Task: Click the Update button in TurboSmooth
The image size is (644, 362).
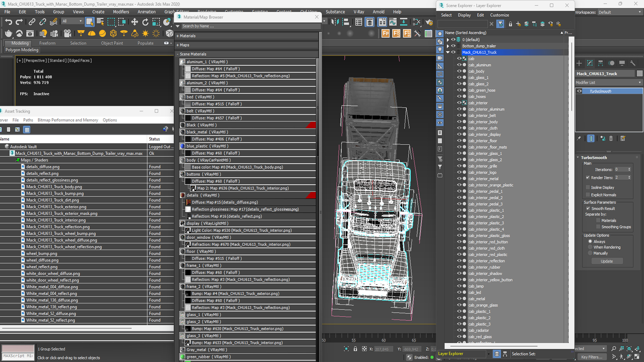Action: click(606, 261)
